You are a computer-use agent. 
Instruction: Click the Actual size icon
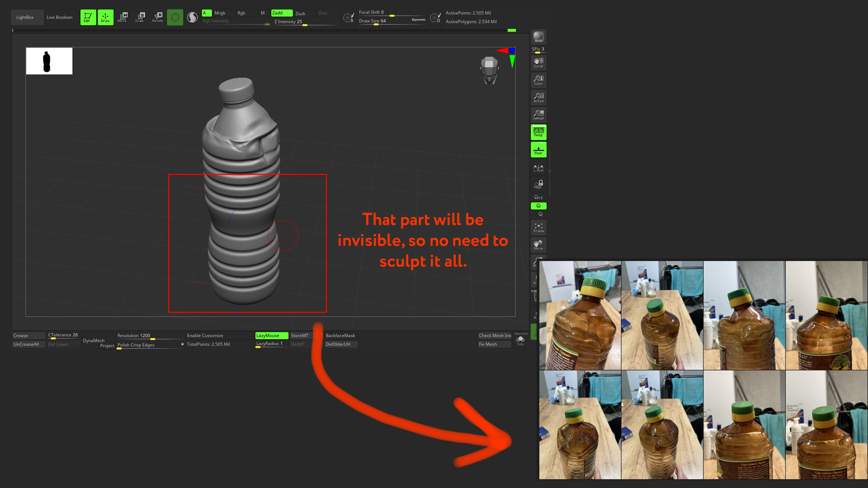pyautogui.click(x=538, y=98)
